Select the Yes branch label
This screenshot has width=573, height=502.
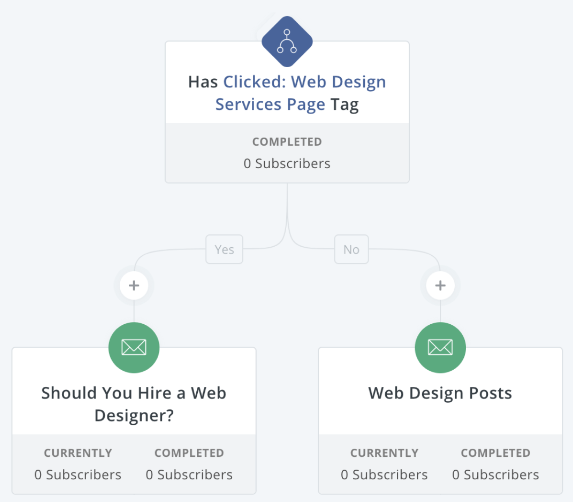tap(224, 249)
